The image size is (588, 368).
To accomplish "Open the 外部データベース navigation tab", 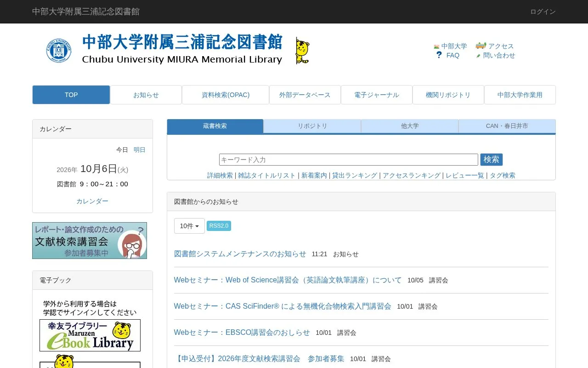I will (x=305, y=95).
